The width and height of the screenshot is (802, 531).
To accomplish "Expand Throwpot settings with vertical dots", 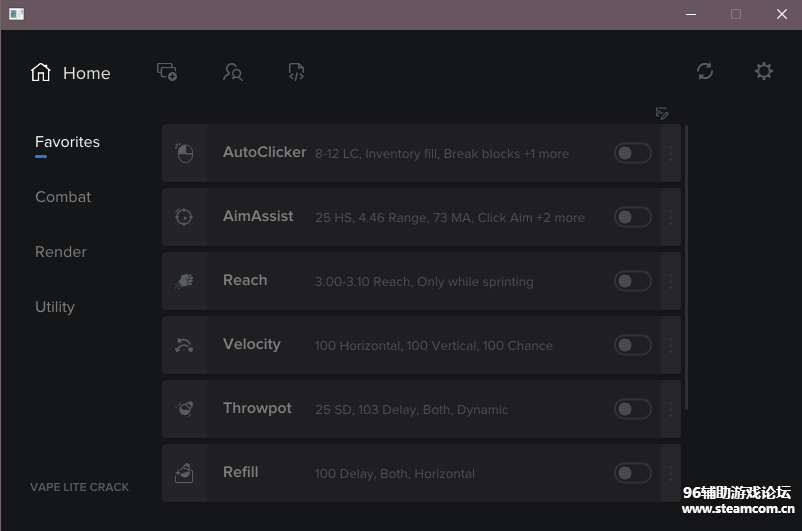I will pyautogui.click(x=670, y=409).
